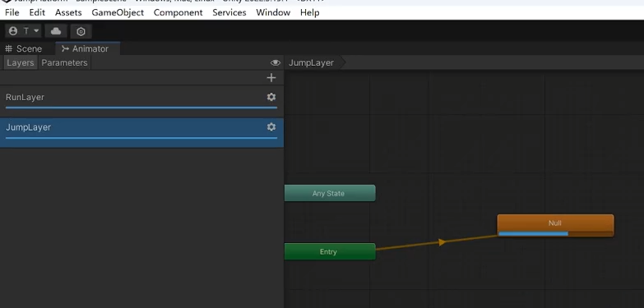
Task: Add a new layer with plus icon
Action: click(x=271, y=77)
